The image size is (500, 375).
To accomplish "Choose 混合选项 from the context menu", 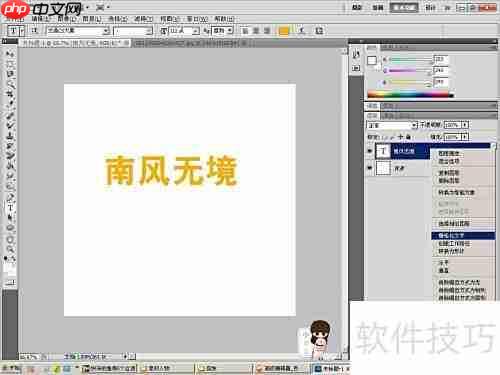I will pyautogui.click(x=449, y=161).
